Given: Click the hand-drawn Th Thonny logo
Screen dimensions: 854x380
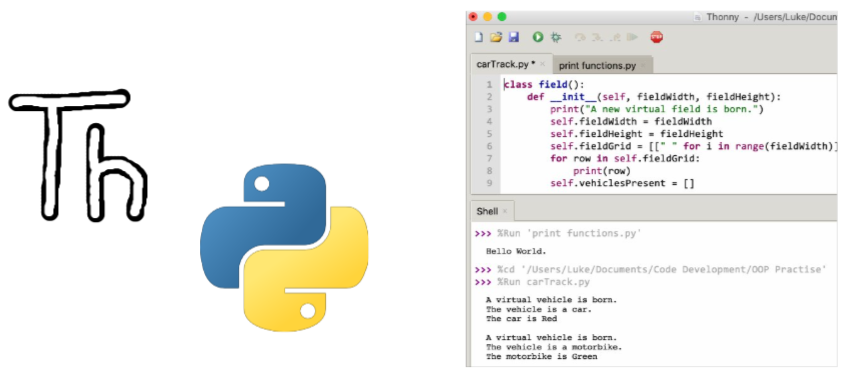Looking at the screenshot, I should pyautogui.click(x=78, y=155).
